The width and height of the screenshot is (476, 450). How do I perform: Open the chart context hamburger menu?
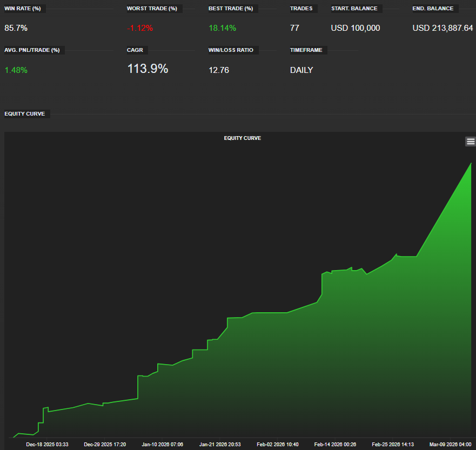click(x=471, y=142)
